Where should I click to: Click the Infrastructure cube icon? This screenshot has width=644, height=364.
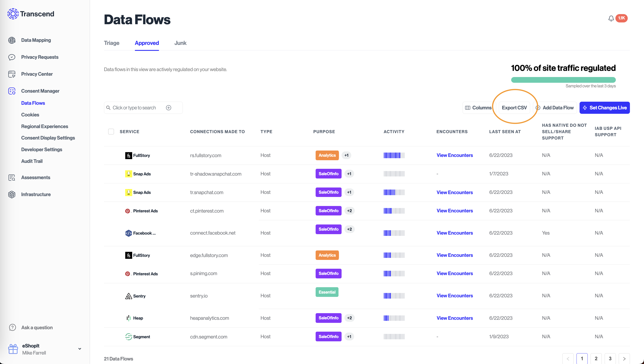[12, 195]
